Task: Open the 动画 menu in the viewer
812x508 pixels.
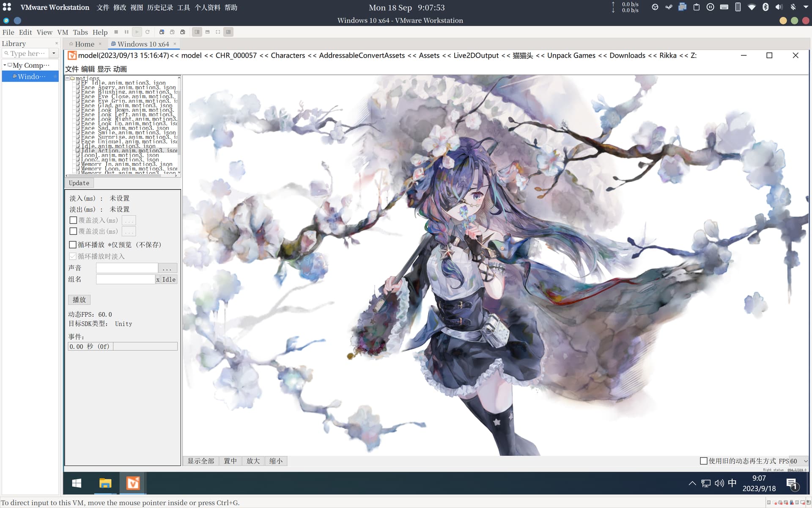Action: click(120, 69)
